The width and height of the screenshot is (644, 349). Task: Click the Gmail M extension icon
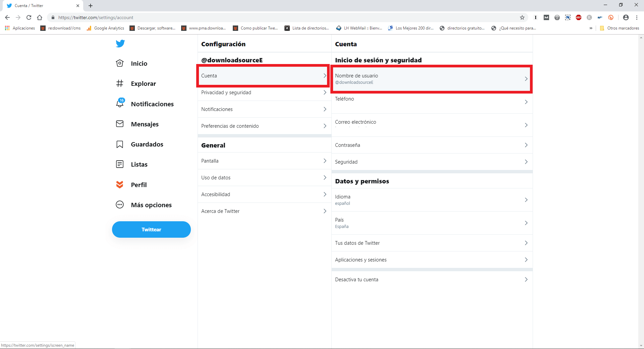[546, 17]
